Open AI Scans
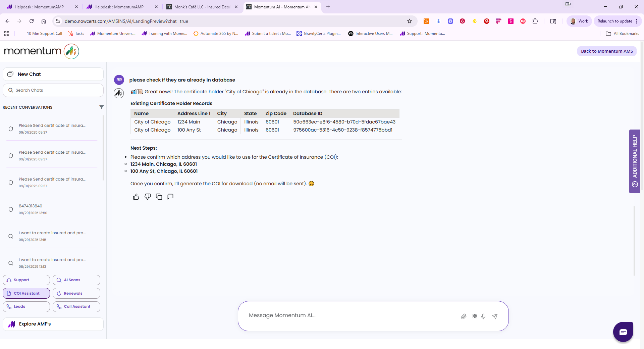Image resolution: width=644 pixels, height=349 pixels. 76,280
